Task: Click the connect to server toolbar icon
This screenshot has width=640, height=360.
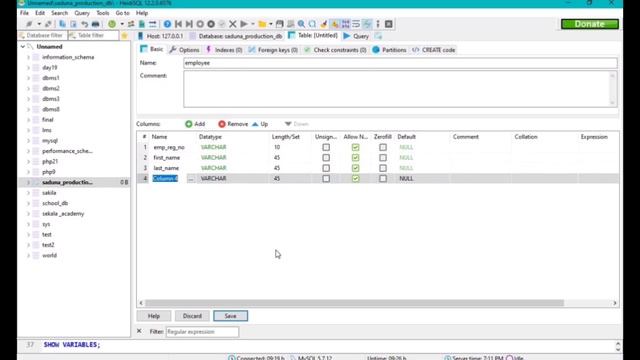Action: 29,24
